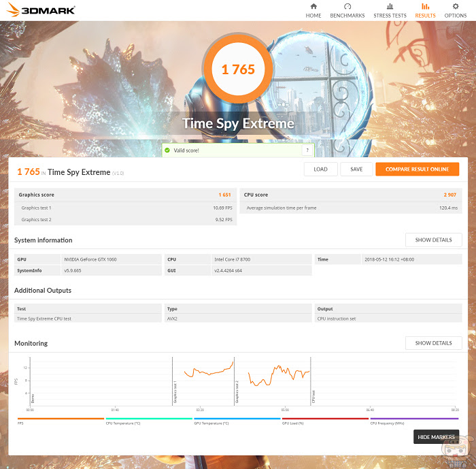Switch to RESULTS tab label

pyautogui.click(x=425, y=16)
